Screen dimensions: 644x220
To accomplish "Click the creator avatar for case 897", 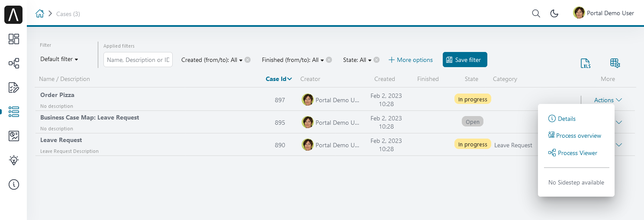I will [308, 100].
